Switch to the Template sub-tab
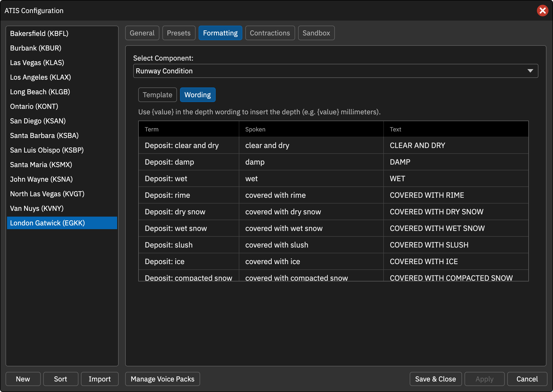Image resolution: width=553 pixels, height=392 pixels. 157,95
